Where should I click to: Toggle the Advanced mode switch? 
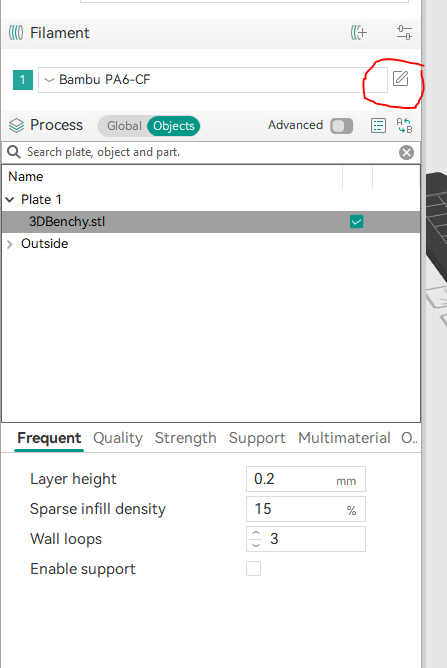pos(341,126)
